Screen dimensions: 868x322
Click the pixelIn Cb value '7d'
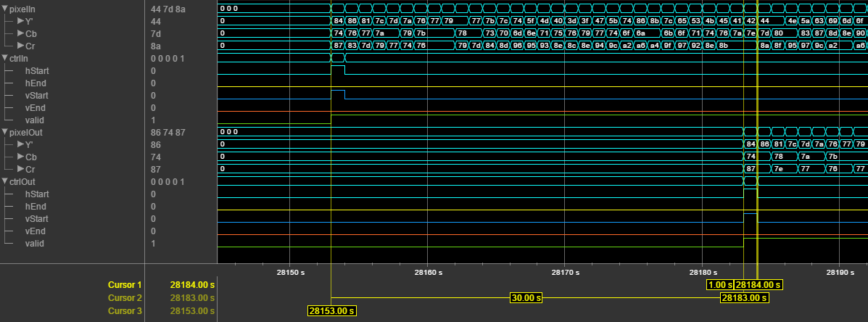click(x=155, y=34)
